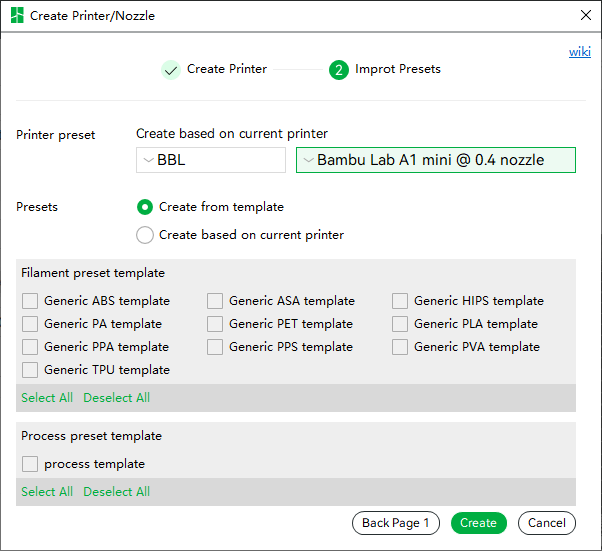Go back with Back Page 1 button
This screenshot has height=551, width=602.
(396, 523)
